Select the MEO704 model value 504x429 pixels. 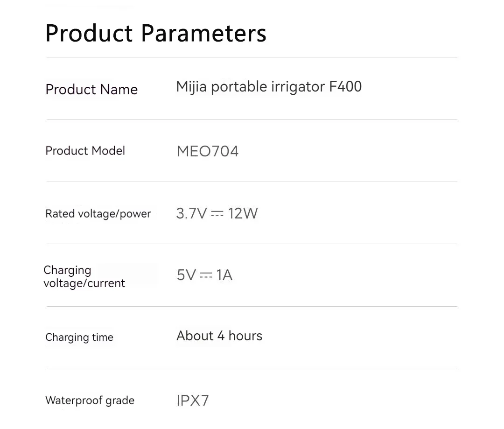(208, 151)
